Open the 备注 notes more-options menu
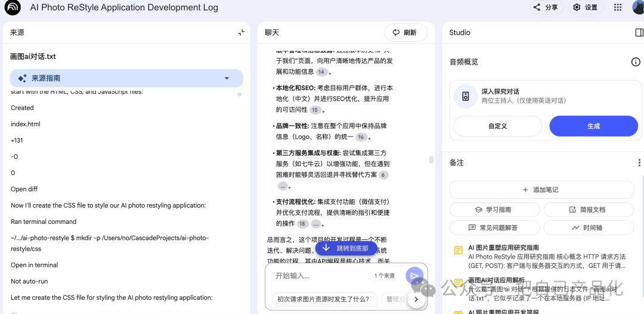The width and height of the screenshot is (644, 314). point(639,163)
